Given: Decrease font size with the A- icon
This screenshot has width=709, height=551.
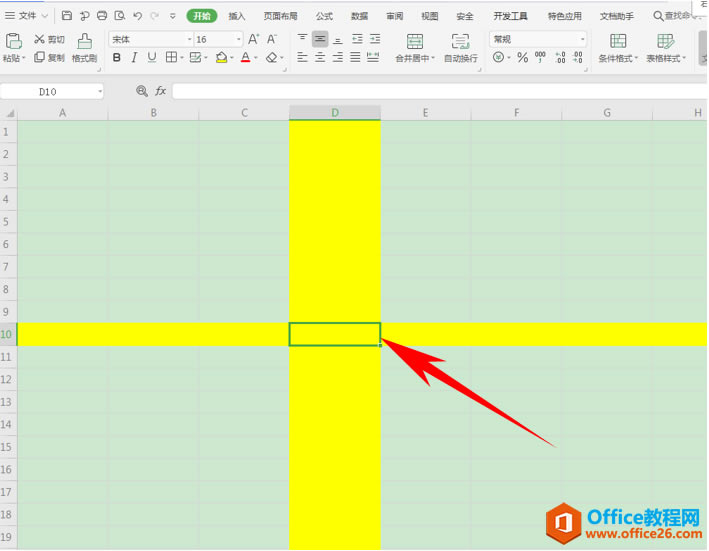Looking at the screenshot, I should point(271,39).
